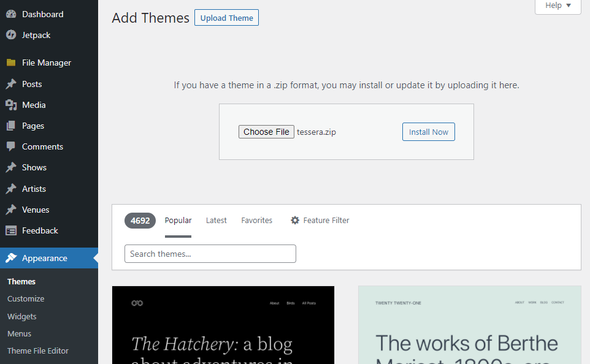The height and width of the screenshot is (364, 590).
Task: Click the Dashboard gauge icon
Action: [11, 14]
